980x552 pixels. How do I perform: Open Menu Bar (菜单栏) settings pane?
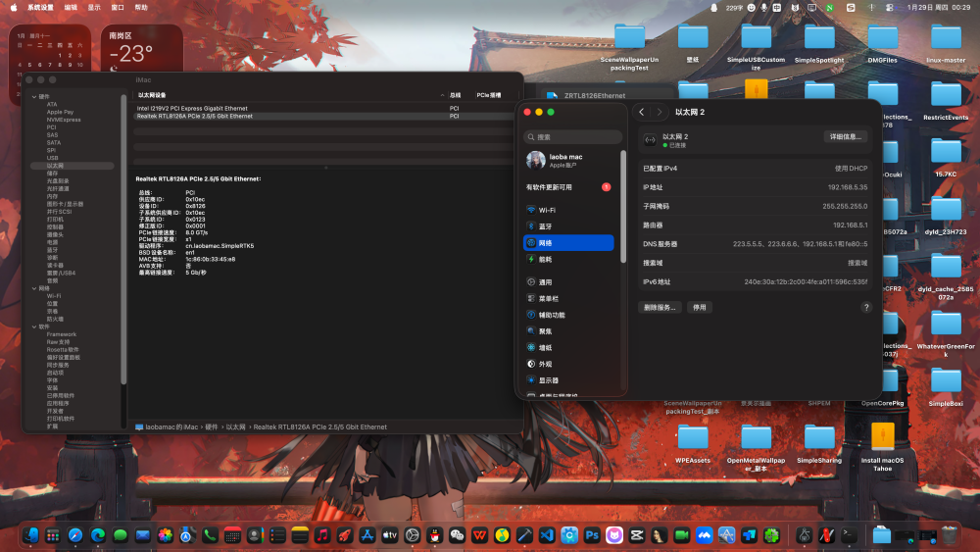coord(568,298)
